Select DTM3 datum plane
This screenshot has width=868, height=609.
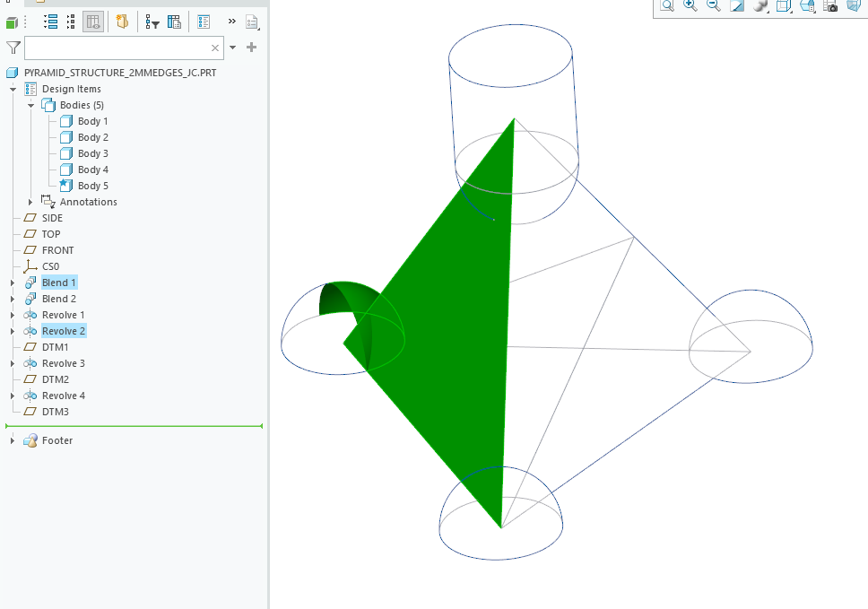[56, 412]
